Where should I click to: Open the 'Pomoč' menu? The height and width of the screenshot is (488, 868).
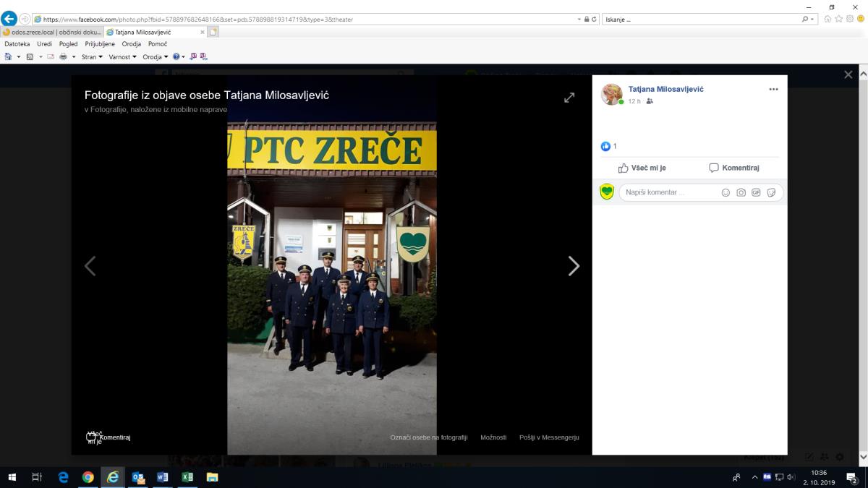pos(158,44)
